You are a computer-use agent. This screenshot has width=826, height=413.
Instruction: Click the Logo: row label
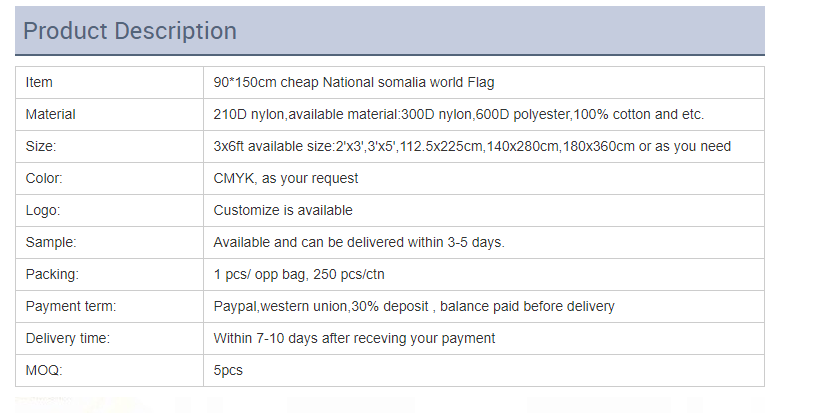pyautogui.click(x=43, y=210)
